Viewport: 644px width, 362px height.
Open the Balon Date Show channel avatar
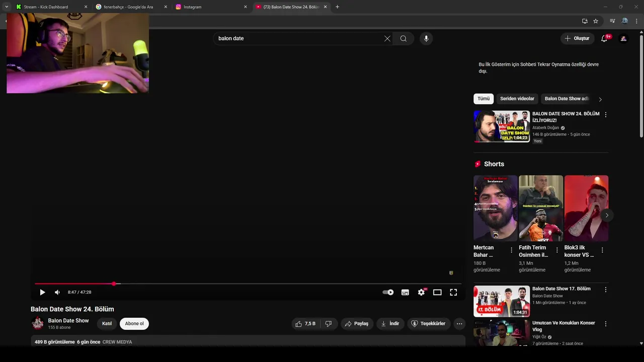tap(38, 324)
